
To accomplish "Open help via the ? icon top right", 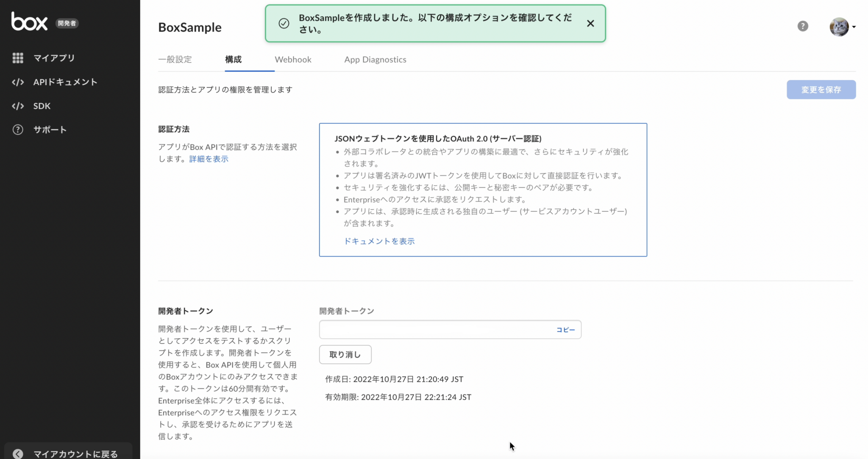I will (802, 26).
